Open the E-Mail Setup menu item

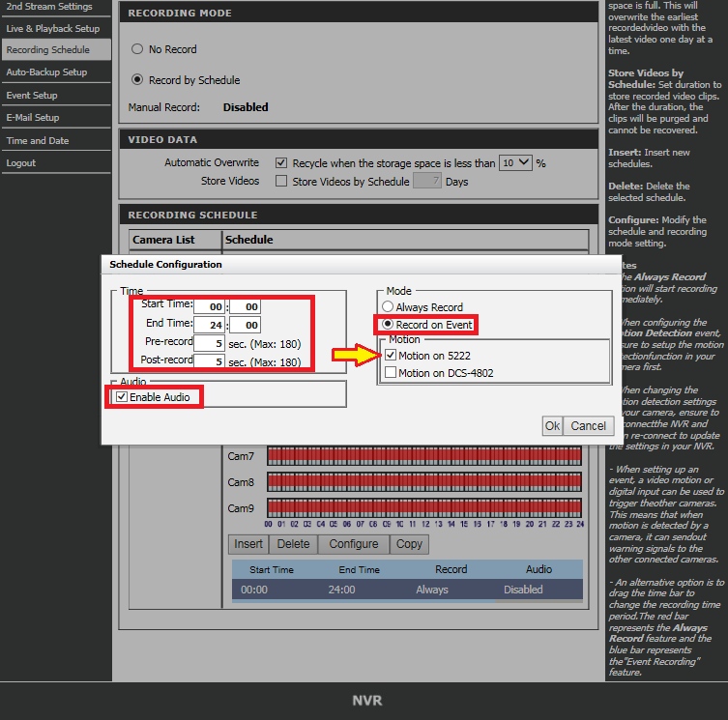point(33,118)
